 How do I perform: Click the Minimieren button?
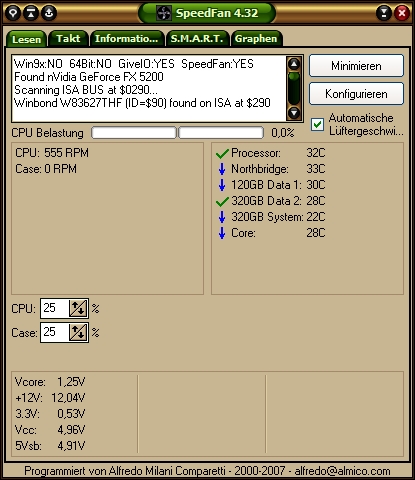[x=356, y=66]
